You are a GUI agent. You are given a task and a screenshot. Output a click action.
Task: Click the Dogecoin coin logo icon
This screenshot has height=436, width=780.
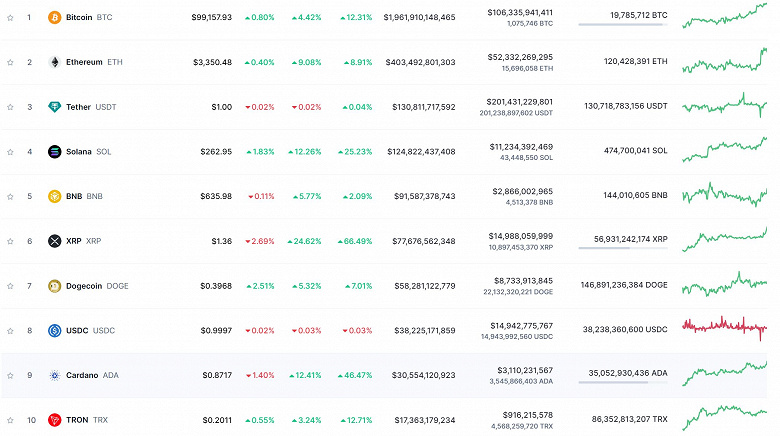tap(54, 286)
